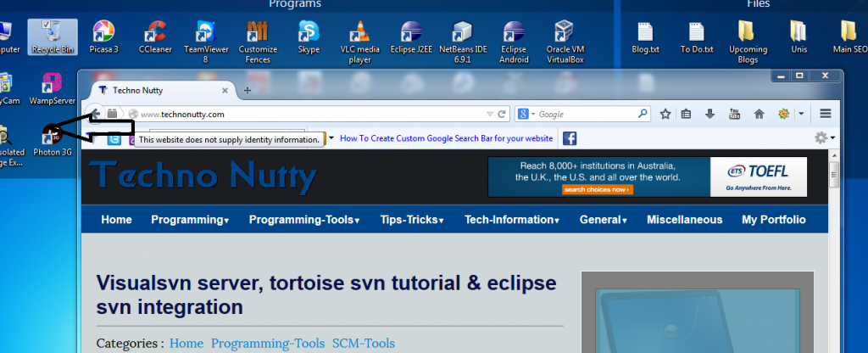Screen dimensions: 868x353
Task: Click the Visualsvn server article title
Action: (x=326, y=294)
